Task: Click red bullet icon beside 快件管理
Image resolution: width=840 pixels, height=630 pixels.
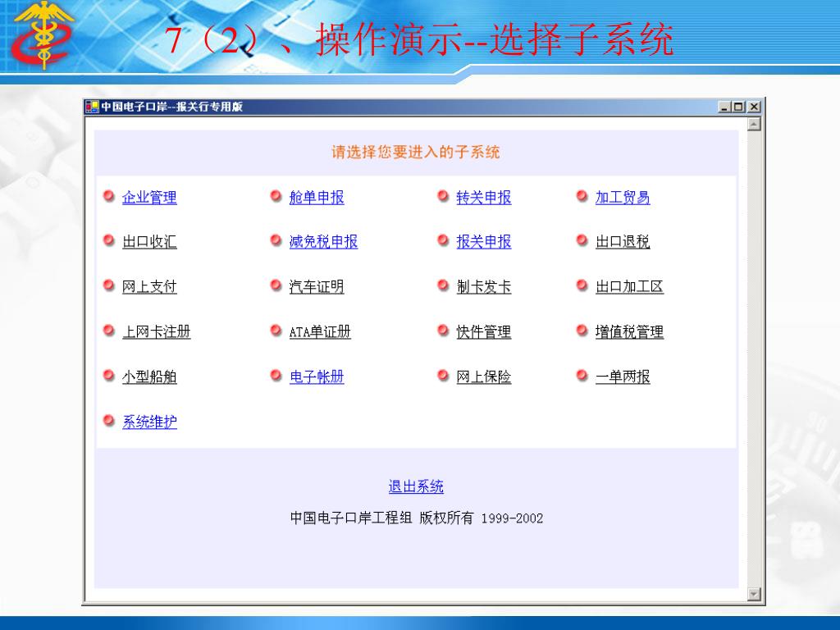Action: [443, 330]
